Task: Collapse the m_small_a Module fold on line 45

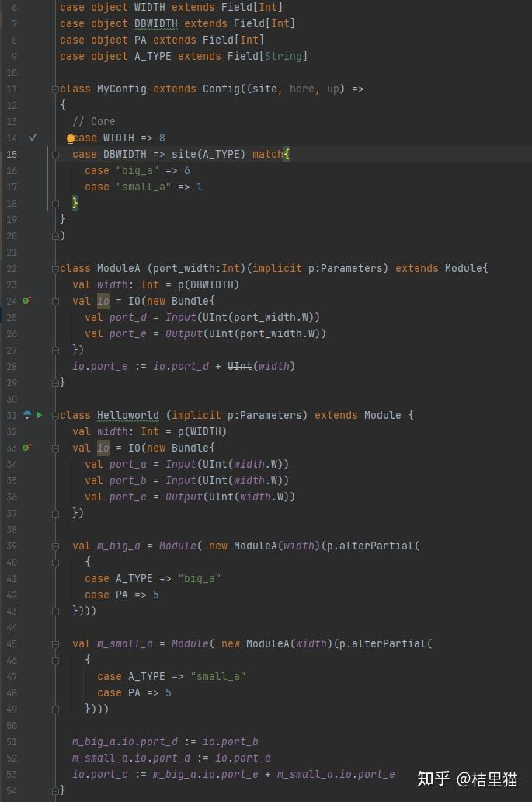Action: click(x=55, y=644)
